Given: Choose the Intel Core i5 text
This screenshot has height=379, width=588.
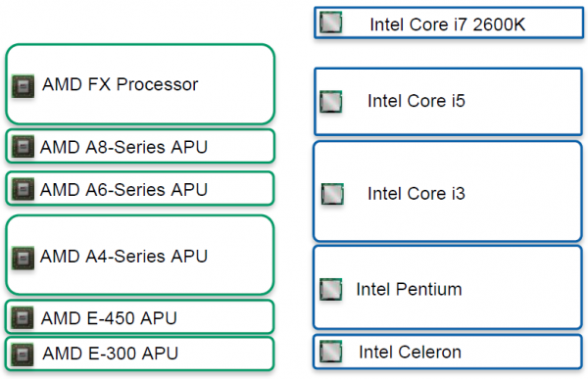Looking at the screenshot, I should 416,101.
